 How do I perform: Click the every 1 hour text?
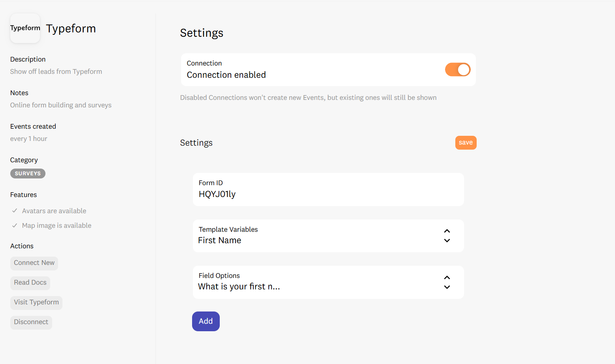29,139
